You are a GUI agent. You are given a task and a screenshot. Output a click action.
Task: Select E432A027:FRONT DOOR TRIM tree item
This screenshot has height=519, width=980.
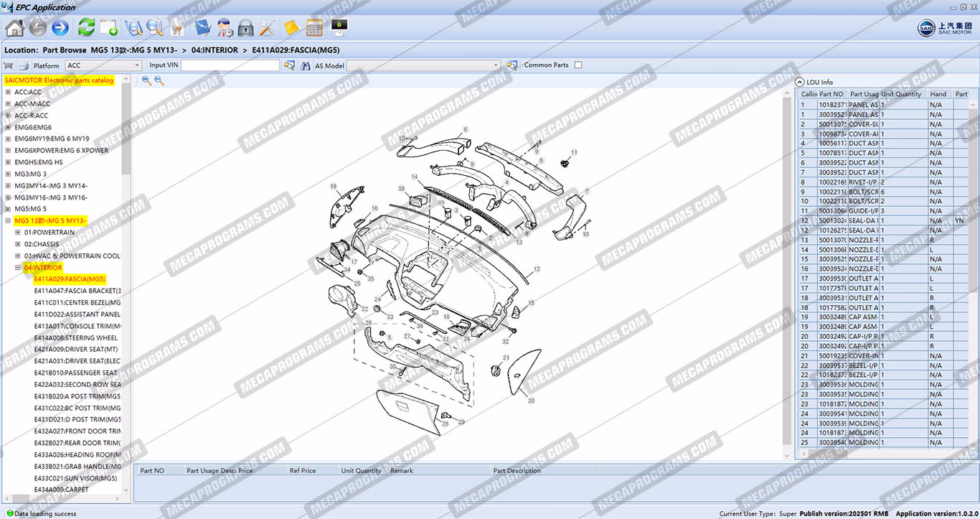(x=77, y=431)
